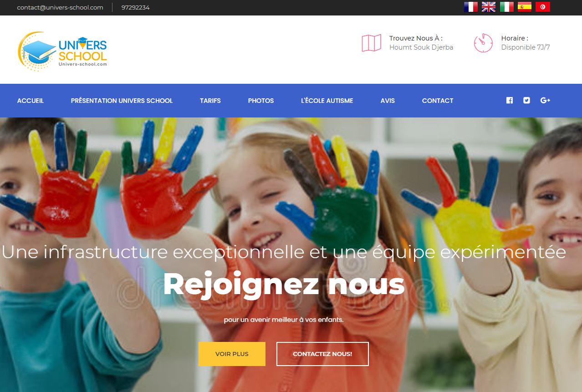Go to the Accueil menu item
Screen dimensions: 582x392
pos(31,101)
